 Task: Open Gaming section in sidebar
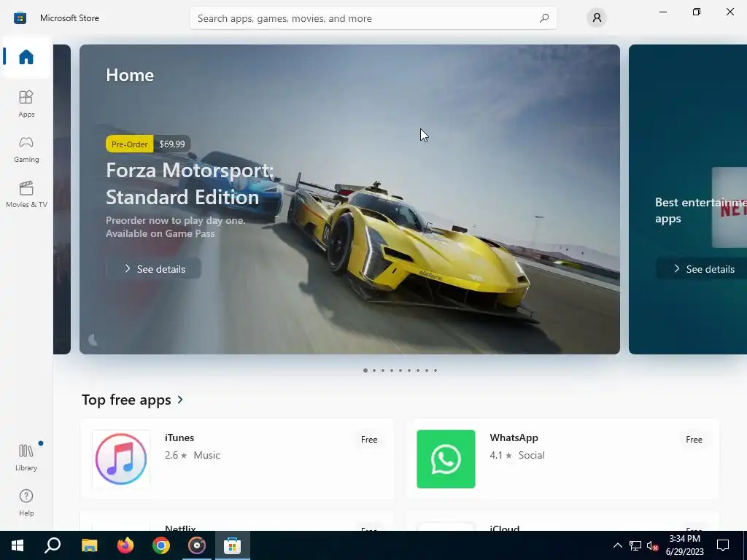[26, 149]
